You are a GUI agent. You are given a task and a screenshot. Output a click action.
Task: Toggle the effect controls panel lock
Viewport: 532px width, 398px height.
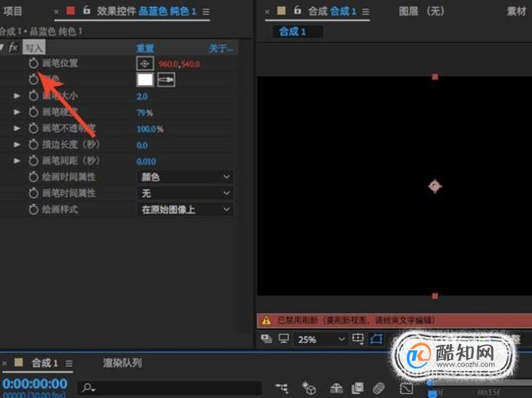(87, 10)
